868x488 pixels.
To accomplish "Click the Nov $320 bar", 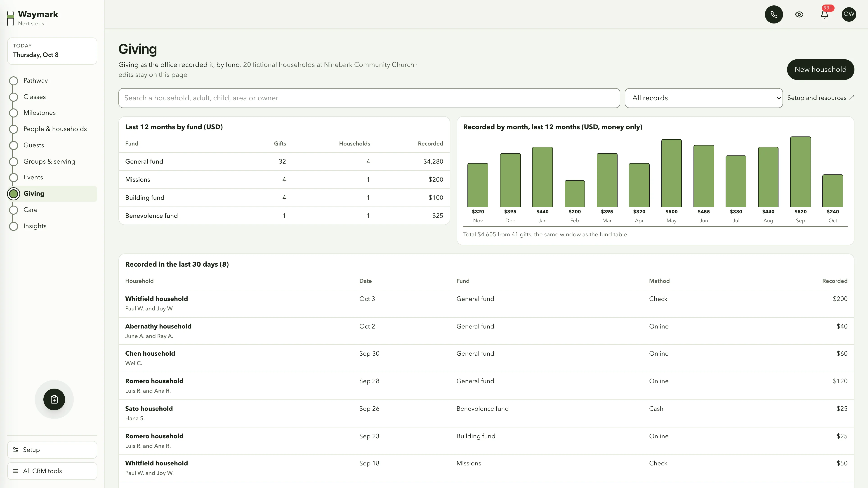I will click(x=477, y=185).
